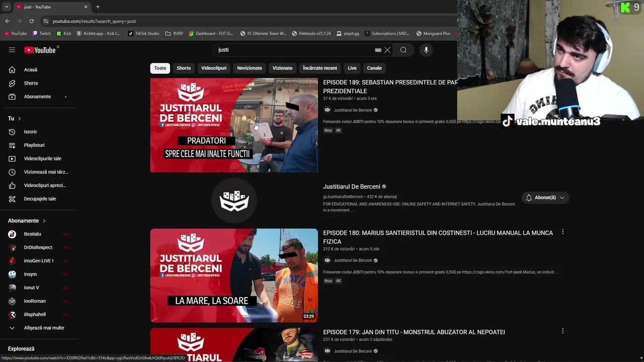Open Episode 180 Marius Santieristul thumbnail
Screen dimensions: 644x362
(234, 276)
